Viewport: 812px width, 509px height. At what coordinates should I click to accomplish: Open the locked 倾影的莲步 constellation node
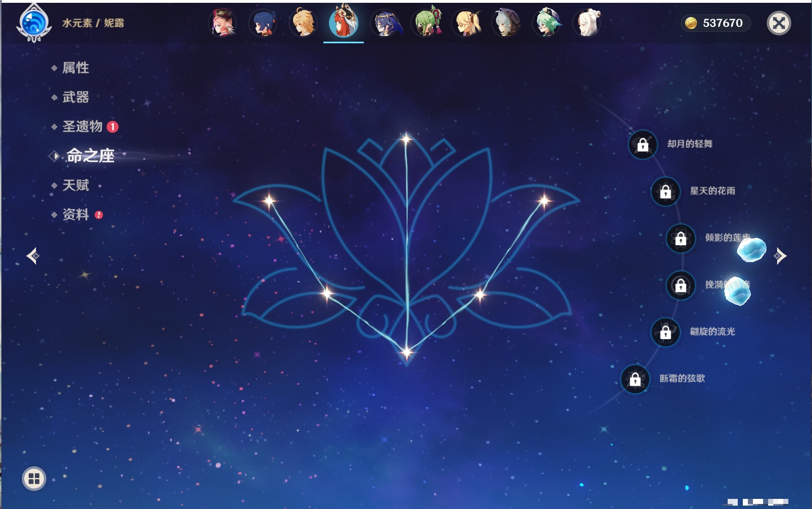[681, 238]
